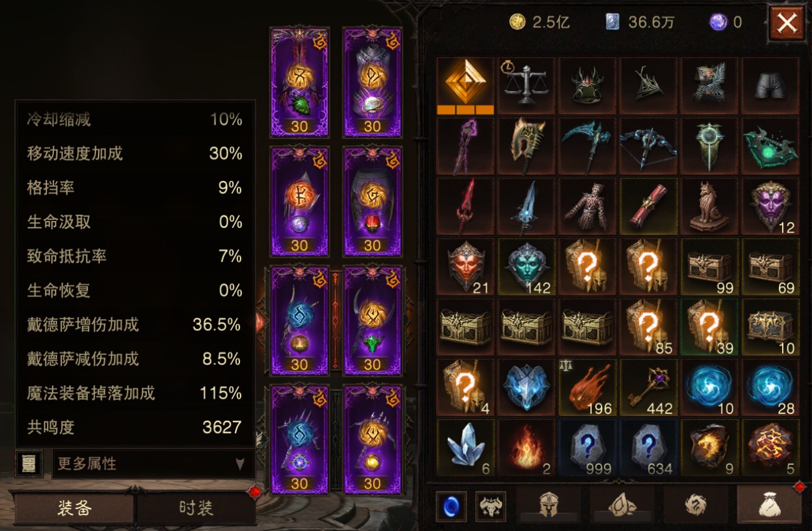Image resolution: width=812 pixels, height=531 pixels.
Task: Expand the 更多属性 dropdown
Action: (x=153, y=464)
